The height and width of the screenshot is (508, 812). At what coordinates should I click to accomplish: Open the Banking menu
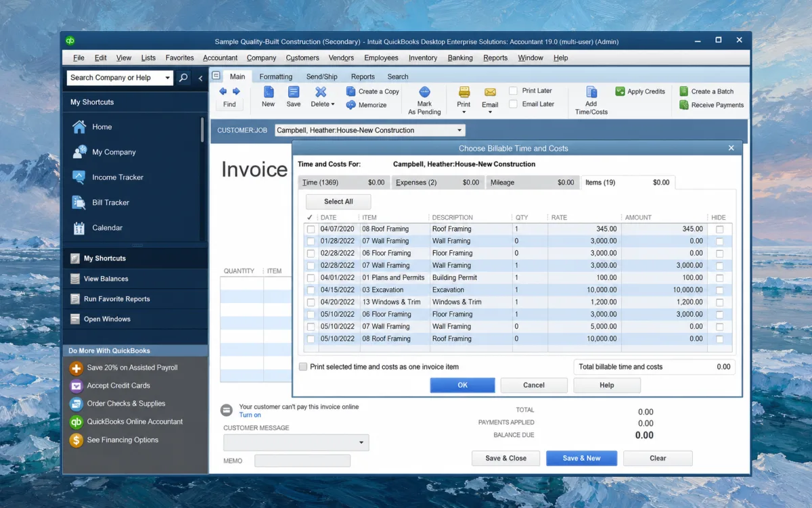click(x=460, y=58)
